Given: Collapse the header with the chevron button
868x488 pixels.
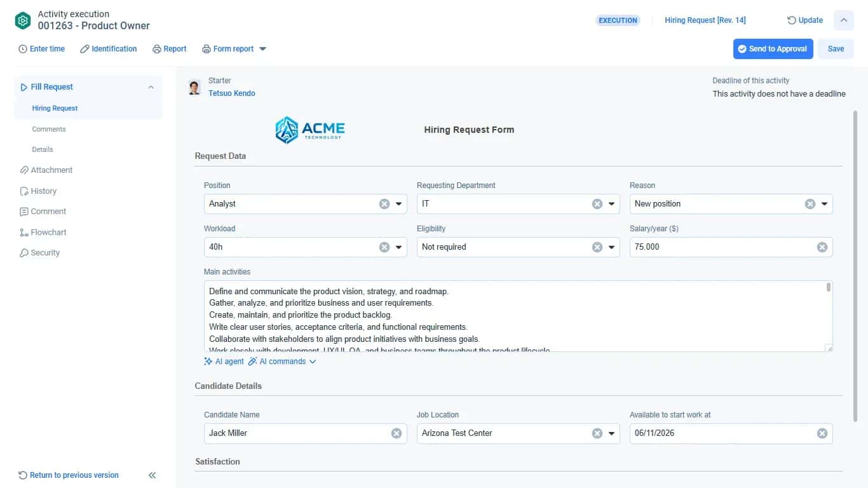Looking at the screenshot, I should 843,20.
